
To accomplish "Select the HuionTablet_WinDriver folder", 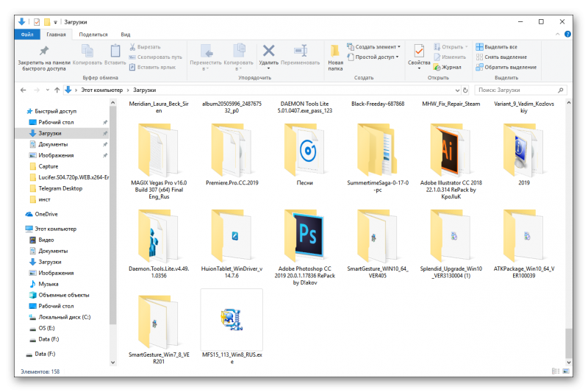I will [232, 244].
